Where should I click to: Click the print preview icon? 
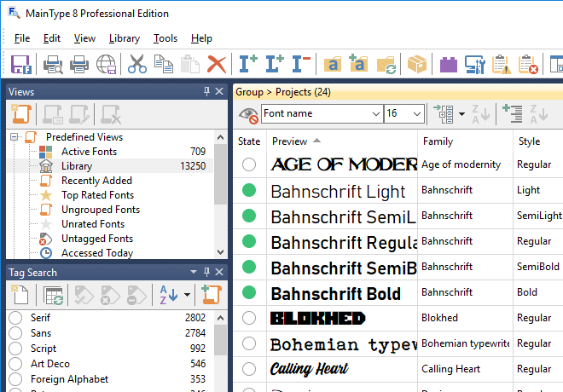pyautogui.click(x=53, y=64)
